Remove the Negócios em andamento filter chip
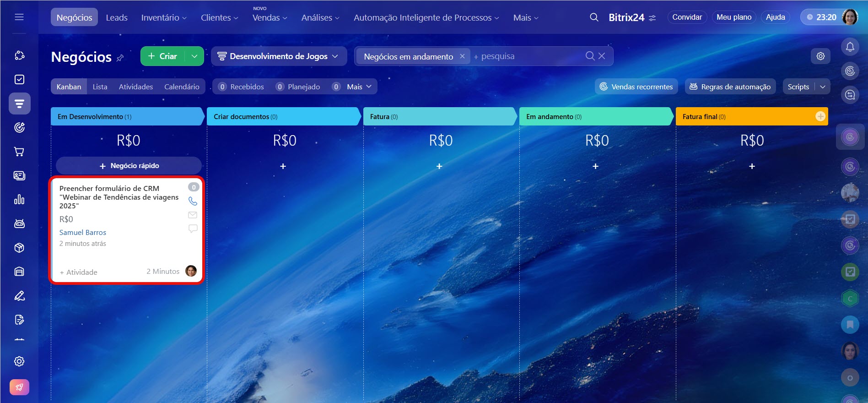Viewport: 868px width, 403px height. (462, 56)
